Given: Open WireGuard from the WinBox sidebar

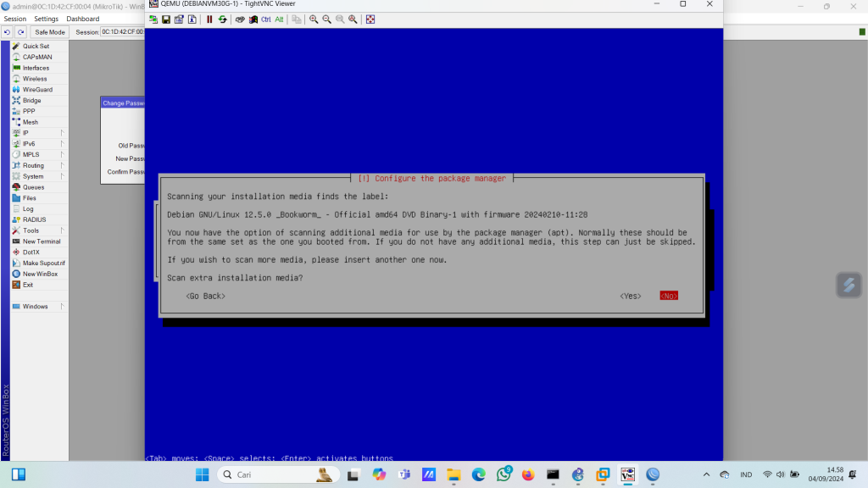Looking at the screenshot, I should [x=36, y=90].
